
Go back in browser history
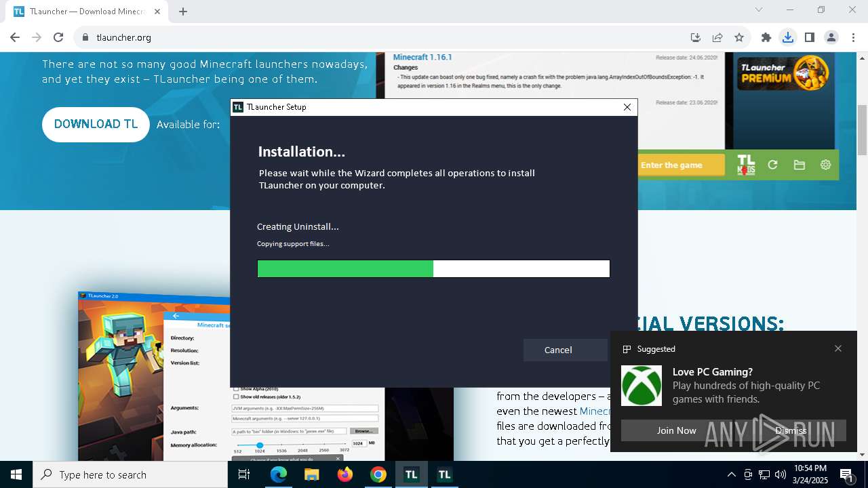[x=15, y=37]
